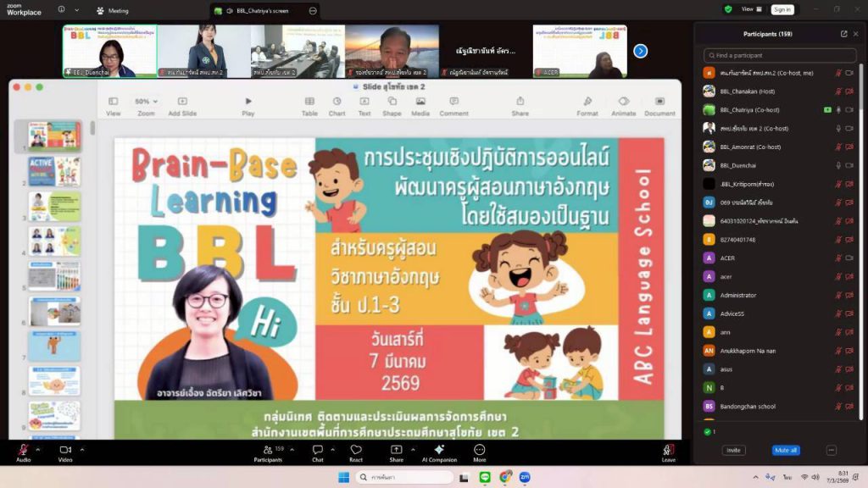Open the AI Companion panel
868x488 pixels.
click(438, 450)
